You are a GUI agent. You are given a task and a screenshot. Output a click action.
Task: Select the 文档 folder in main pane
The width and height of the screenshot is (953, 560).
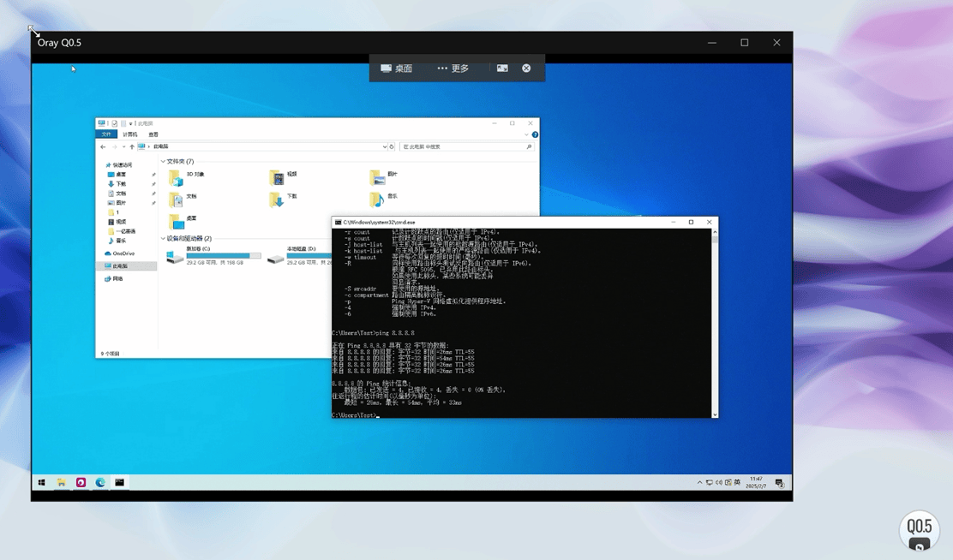(x=183, y=200)
